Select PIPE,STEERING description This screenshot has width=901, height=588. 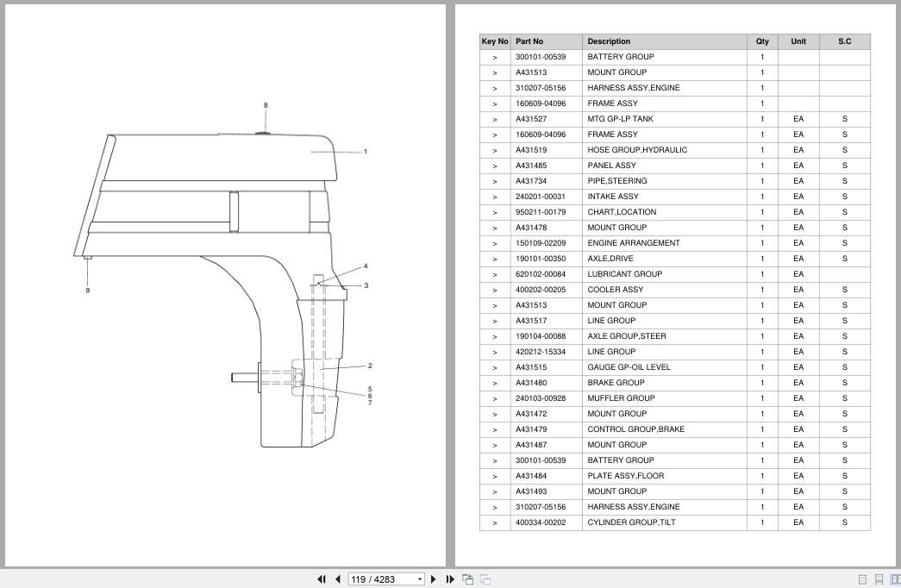coord(617,181)
